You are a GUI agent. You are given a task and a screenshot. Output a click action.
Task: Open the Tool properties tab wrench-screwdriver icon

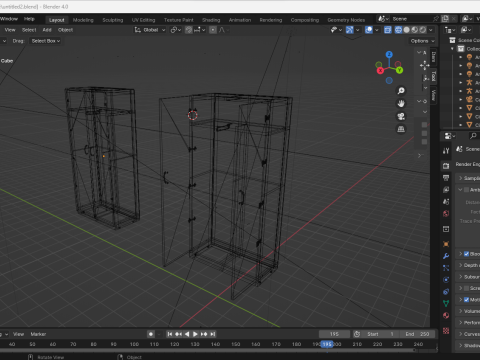click(x=446, y=151)
